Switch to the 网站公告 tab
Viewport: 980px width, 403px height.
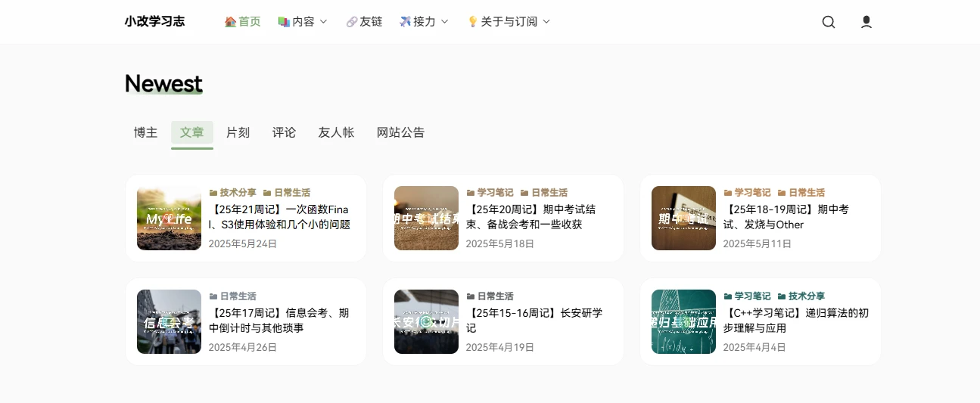401,132
